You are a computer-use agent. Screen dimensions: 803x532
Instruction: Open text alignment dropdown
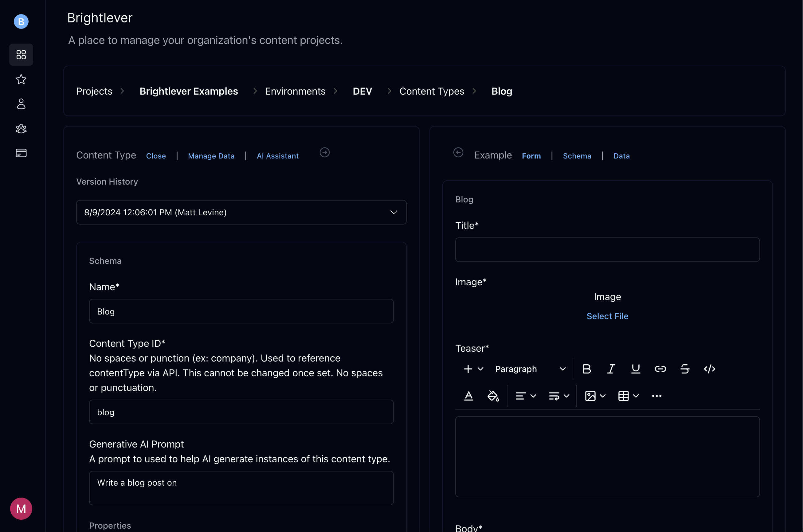[526, 396]
